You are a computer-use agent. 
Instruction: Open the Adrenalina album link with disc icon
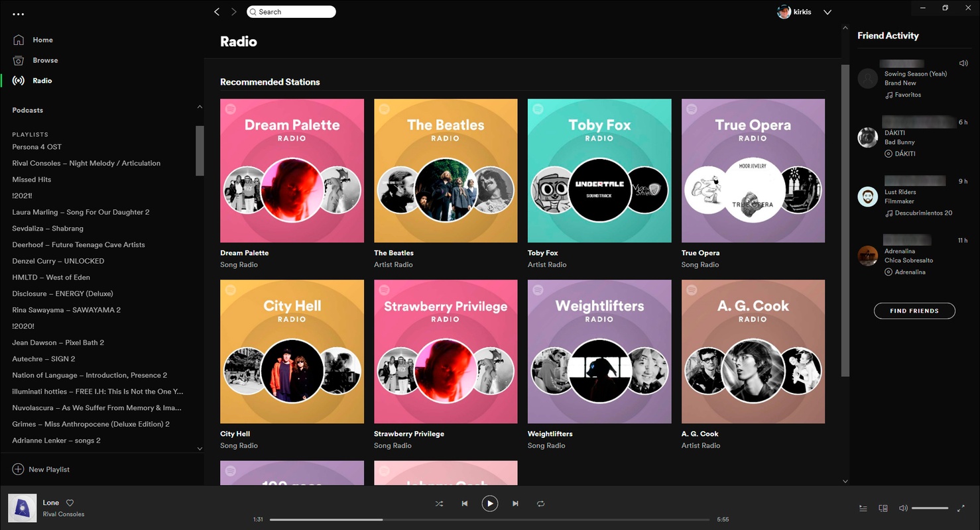[910, 272]
